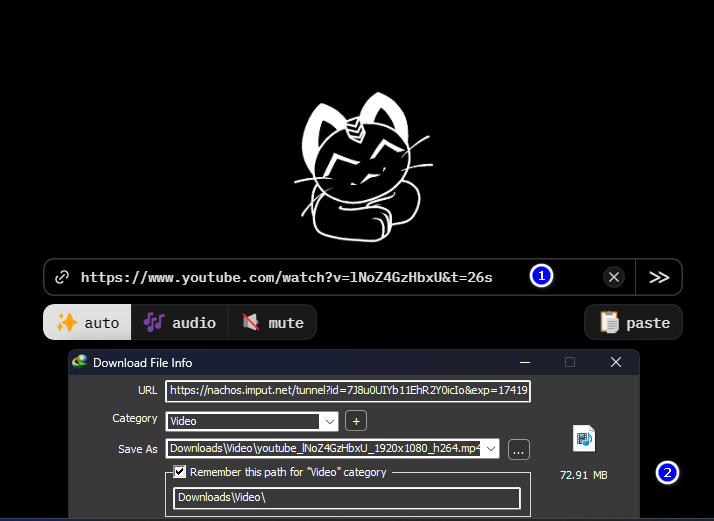Clear the pasted YouTube link

click(x=613, y=277)
